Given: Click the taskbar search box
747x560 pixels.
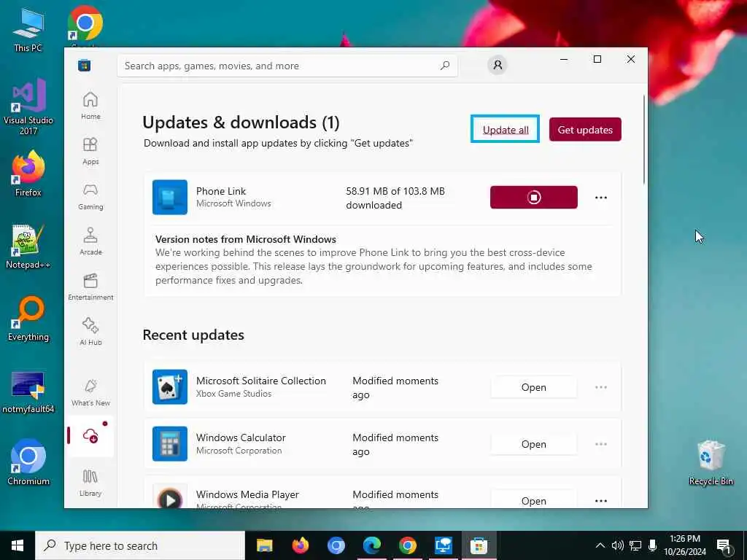Looking at the screenshot, I should [x=140, y=545].
